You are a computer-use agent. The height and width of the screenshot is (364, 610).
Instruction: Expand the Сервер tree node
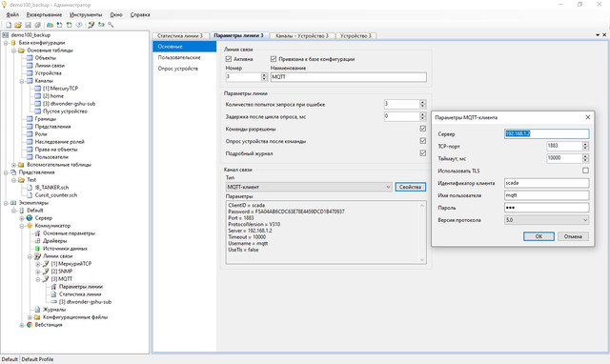(22, 218)
